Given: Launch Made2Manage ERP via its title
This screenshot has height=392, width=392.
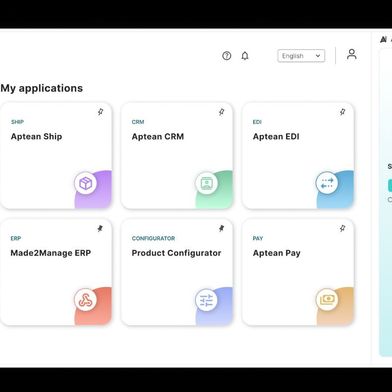Looking at the screenshot, I should tap(51, 253).
